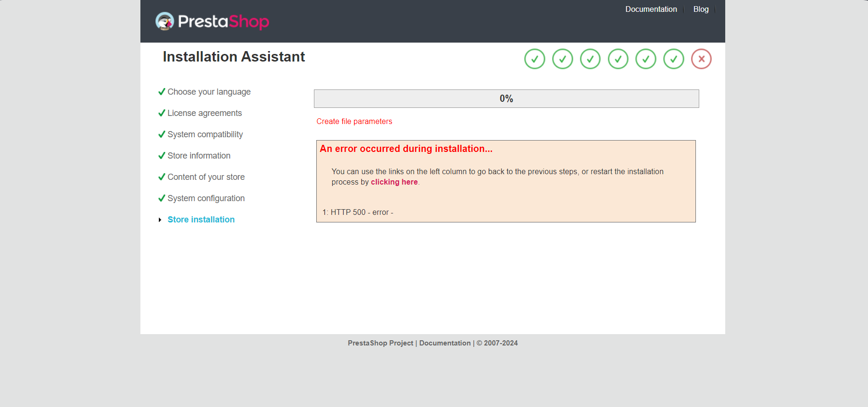
Task: Click the checkmark beside Store information
Action: [x=162, y=156]
